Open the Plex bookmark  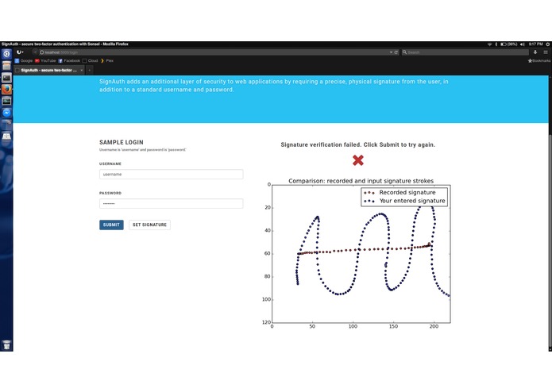(x=107, y=61)
